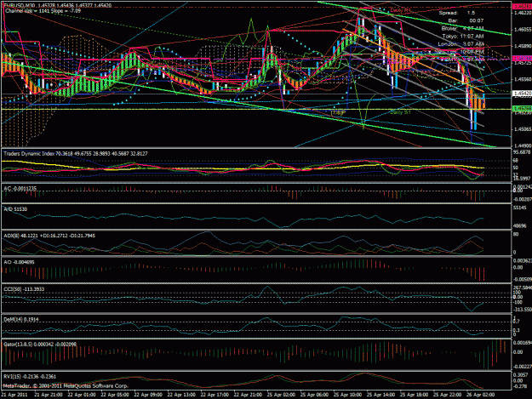The height and width of the screenshot is (399, 532).
Task: Click the 1.45065 price axis label
Action: click(x=523, y=129)
